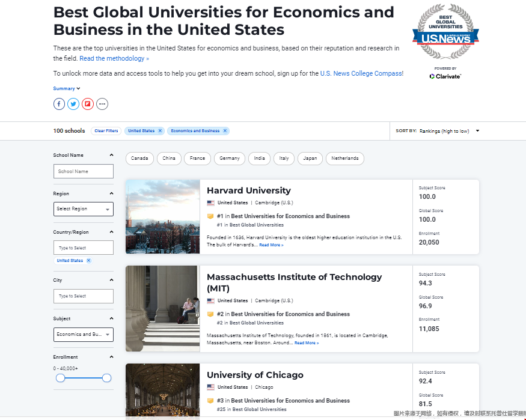Click the badge icon next to Chicago #3 ranking
The height and width of the screenshot is (420, 526).
pyautogui.click(x=210, y=401)
